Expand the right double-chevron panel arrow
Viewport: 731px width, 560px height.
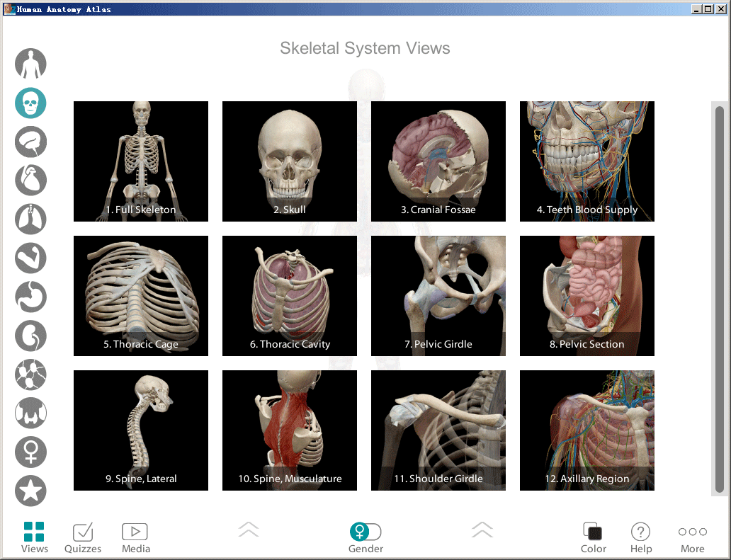[x=482, y=530]
